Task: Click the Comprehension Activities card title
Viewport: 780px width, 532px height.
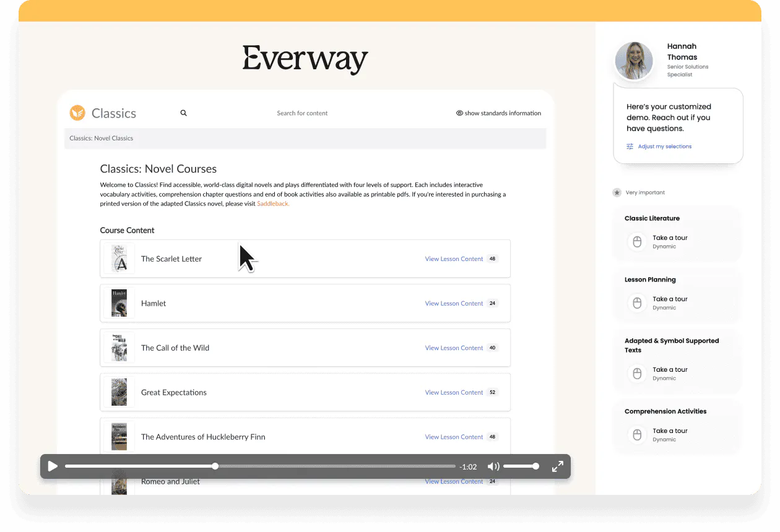Action: (x=665, y=411)
